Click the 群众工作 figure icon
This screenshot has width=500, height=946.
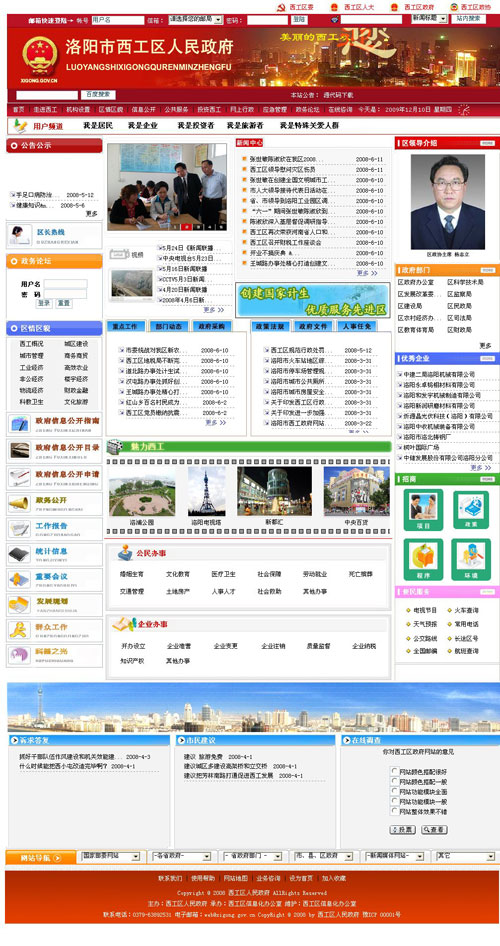pos(19,630)
